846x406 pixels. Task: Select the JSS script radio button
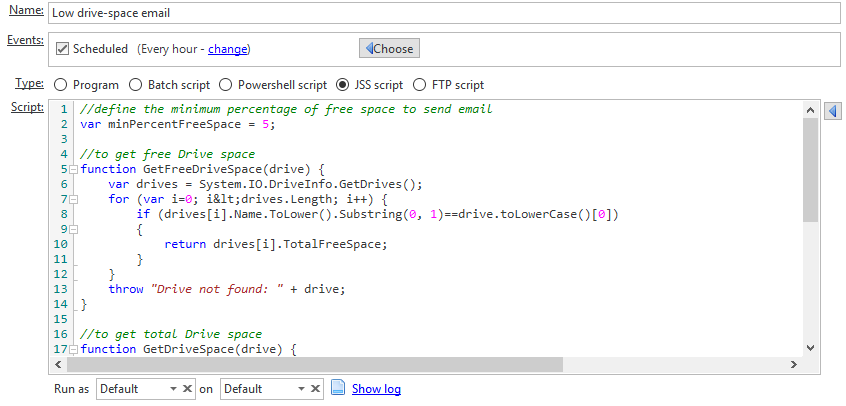click(342, 85)
